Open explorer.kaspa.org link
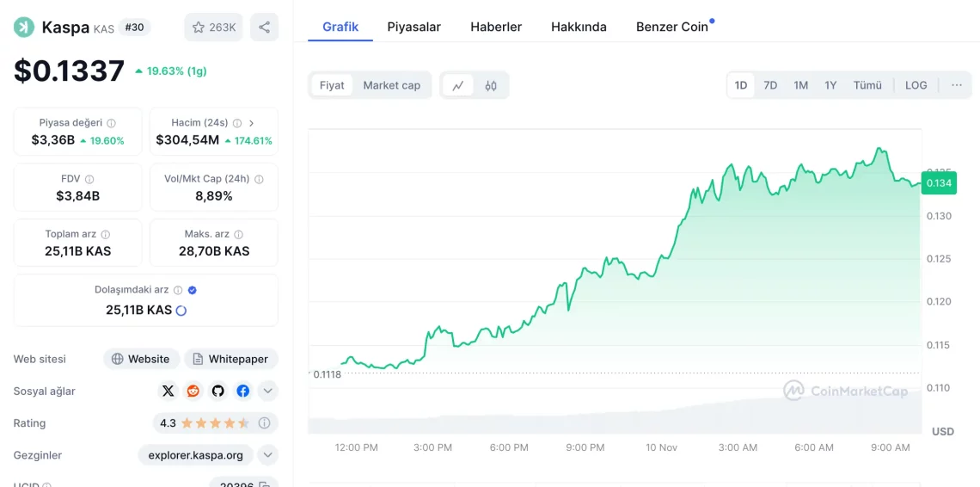 click(x=196, y=455)
